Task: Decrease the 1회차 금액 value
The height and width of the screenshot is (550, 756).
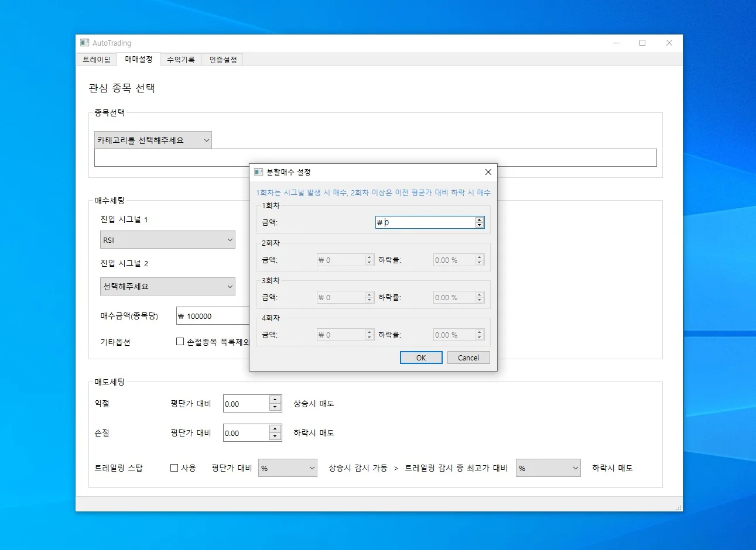Action: (480, 225)
